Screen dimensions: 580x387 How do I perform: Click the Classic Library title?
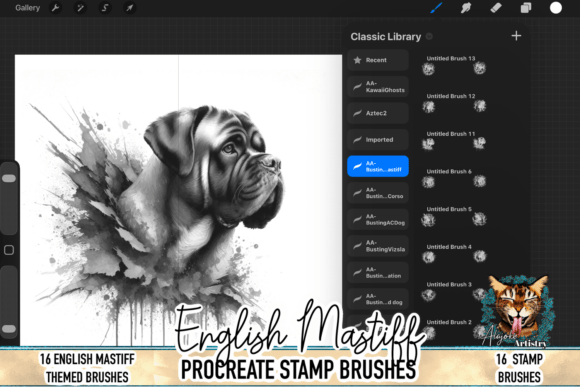tap(385, 37)
